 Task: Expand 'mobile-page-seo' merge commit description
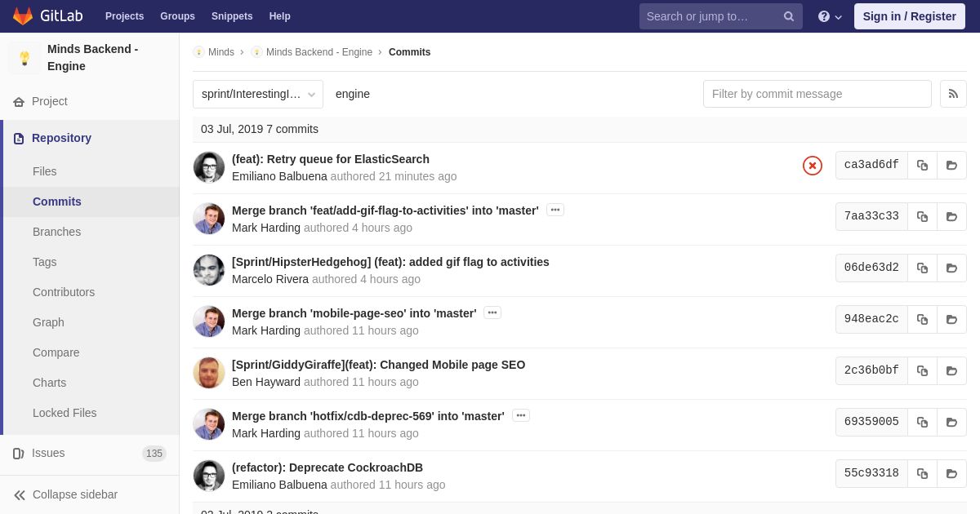(x=492, y=312)
